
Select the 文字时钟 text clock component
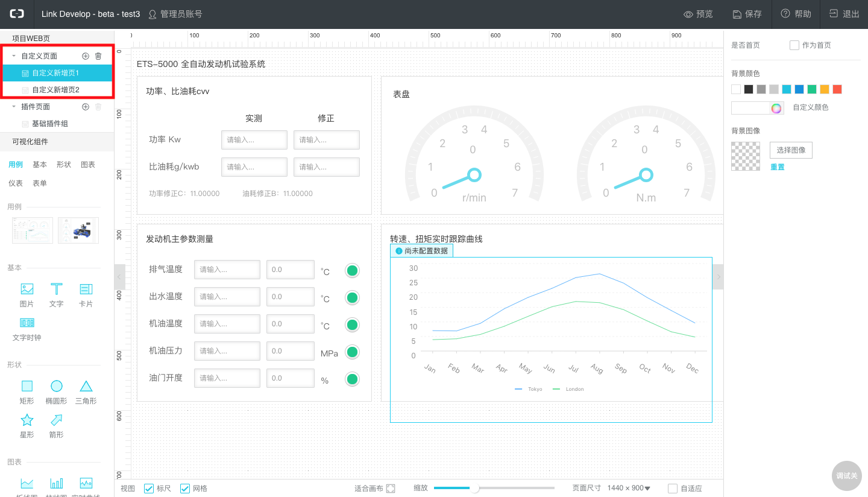(27, 329)
